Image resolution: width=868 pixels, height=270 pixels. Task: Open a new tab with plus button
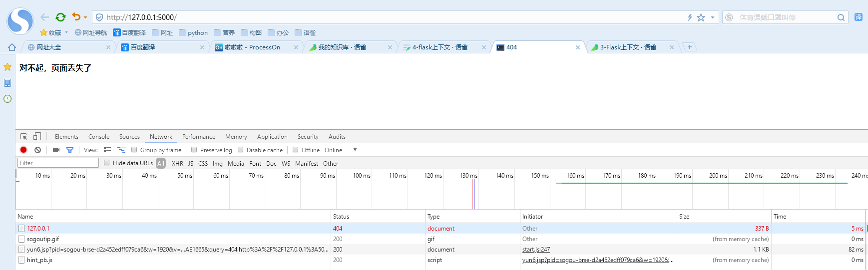[x=690, y=47]
